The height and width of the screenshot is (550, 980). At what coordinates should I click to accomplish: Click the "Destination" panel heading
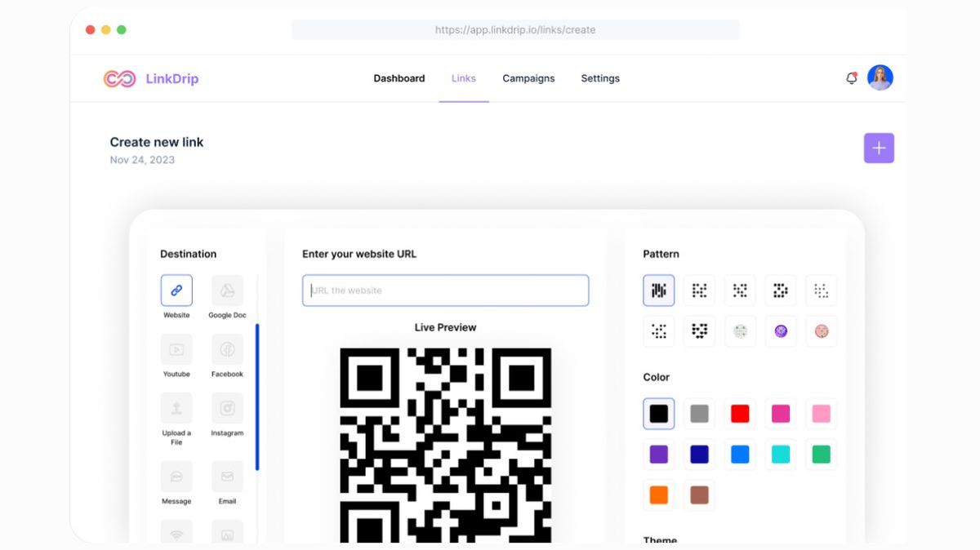point(188,254)
